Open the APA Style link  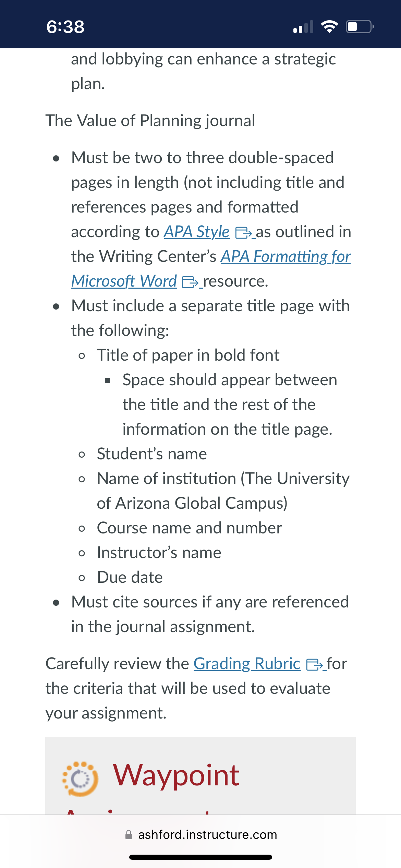point(196,232)
